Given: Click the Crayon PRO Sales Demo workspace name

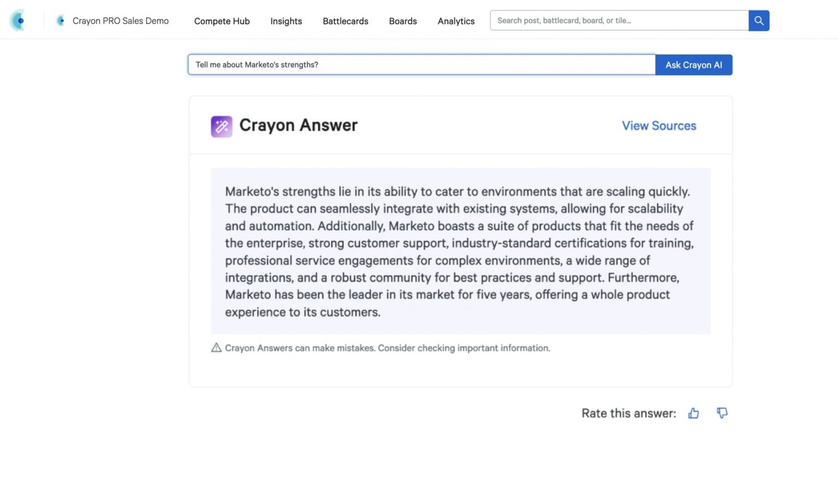Looking at the screenshot, I should coord(120,20).
